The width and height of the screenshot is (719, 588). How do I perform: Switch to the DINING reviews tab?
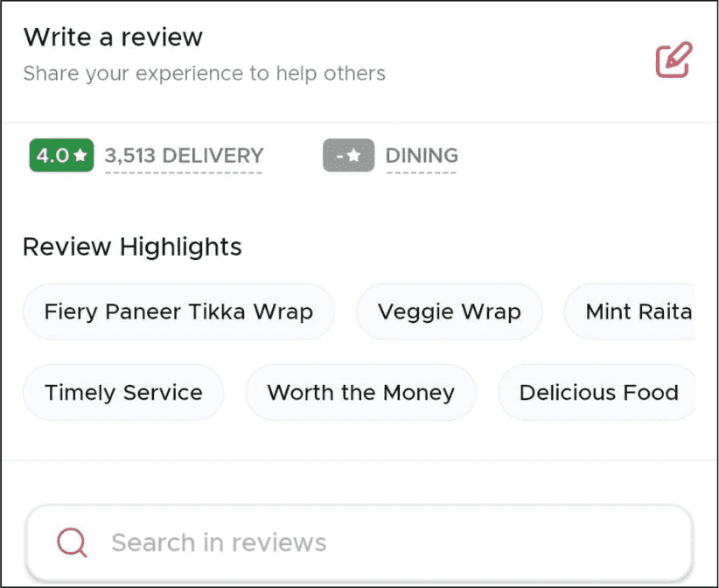pyautogui.click(x=422, y=156)
